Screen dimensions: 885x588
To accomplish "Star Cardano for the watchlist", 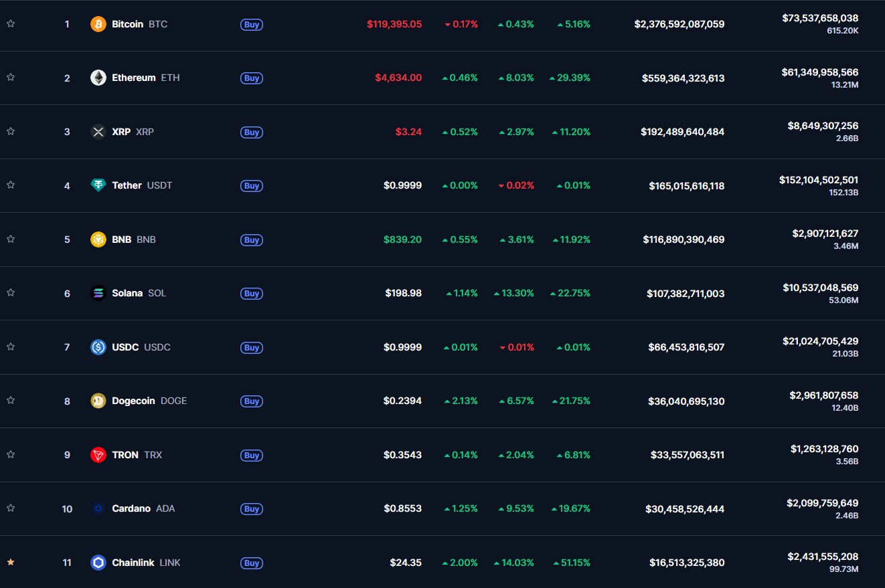I will [x=11, y=508].
